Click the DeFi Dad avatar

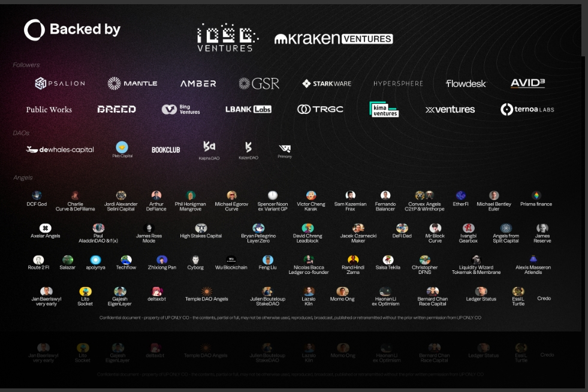(402, 228)
